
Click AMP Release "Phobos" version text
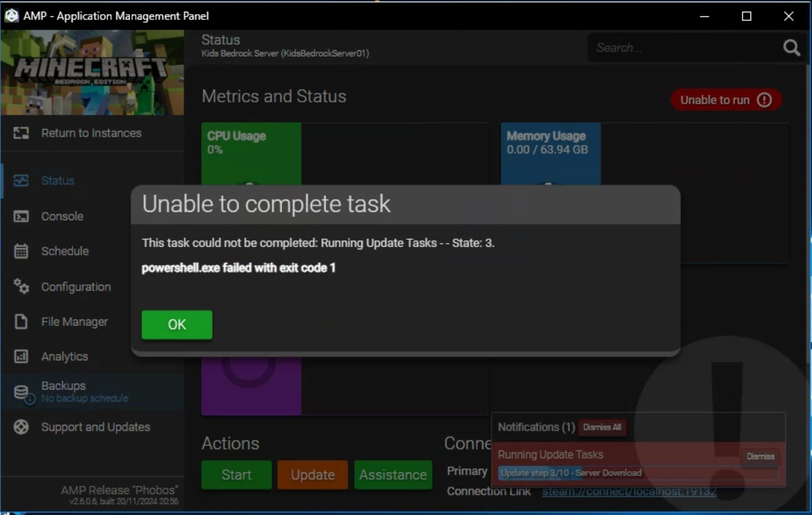[x=119, y=490]
